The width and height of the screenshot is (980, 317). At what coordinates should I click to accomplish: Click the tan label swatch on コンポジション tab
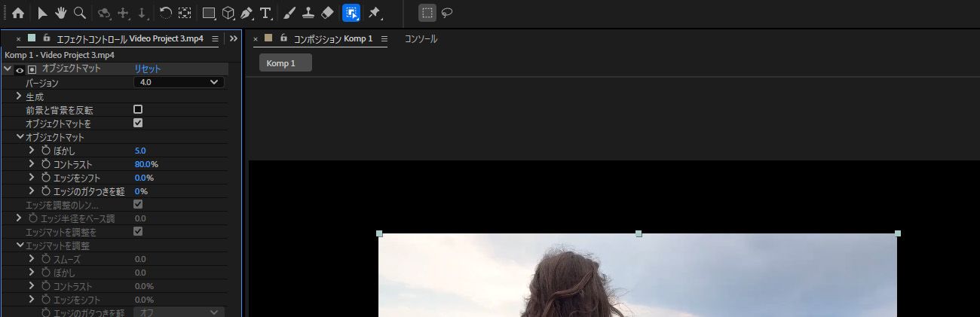[268, 38]
